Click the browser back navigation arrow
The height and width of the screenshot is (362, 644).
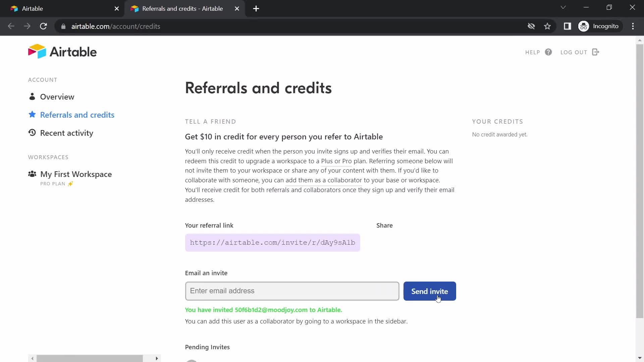pyautogui.click(x=11, y=26)
